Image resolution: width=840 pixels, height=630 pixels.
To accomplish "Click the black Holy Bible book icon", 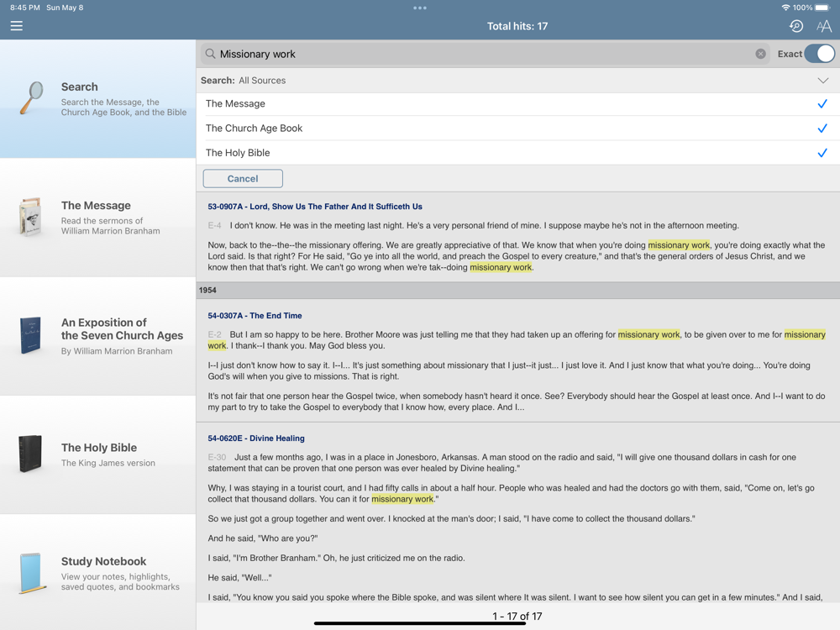I will tap(30, 454).
